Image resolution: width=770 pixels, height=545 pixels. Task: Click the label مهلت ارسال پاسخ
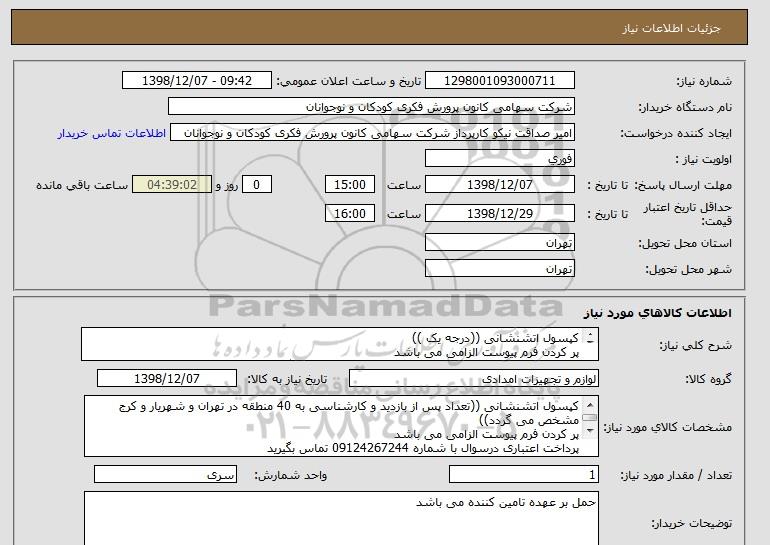click(683, 185)
